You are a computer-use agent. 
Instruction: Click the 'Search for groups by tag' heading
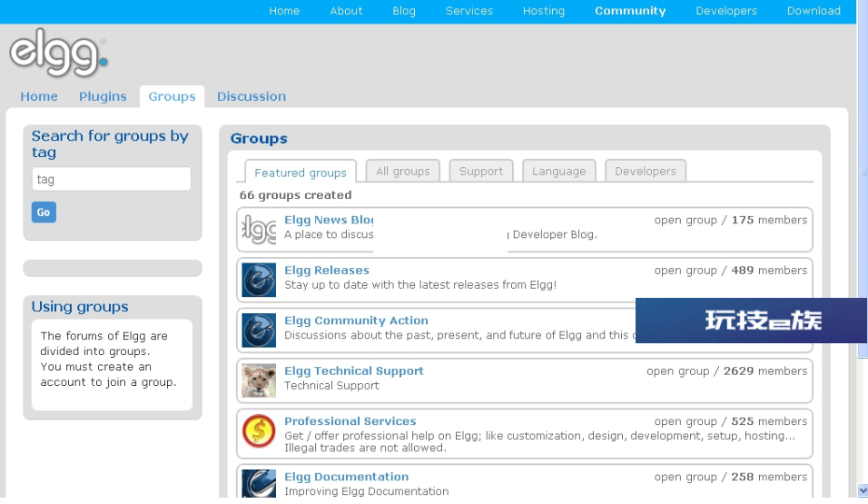coord(110,143)
